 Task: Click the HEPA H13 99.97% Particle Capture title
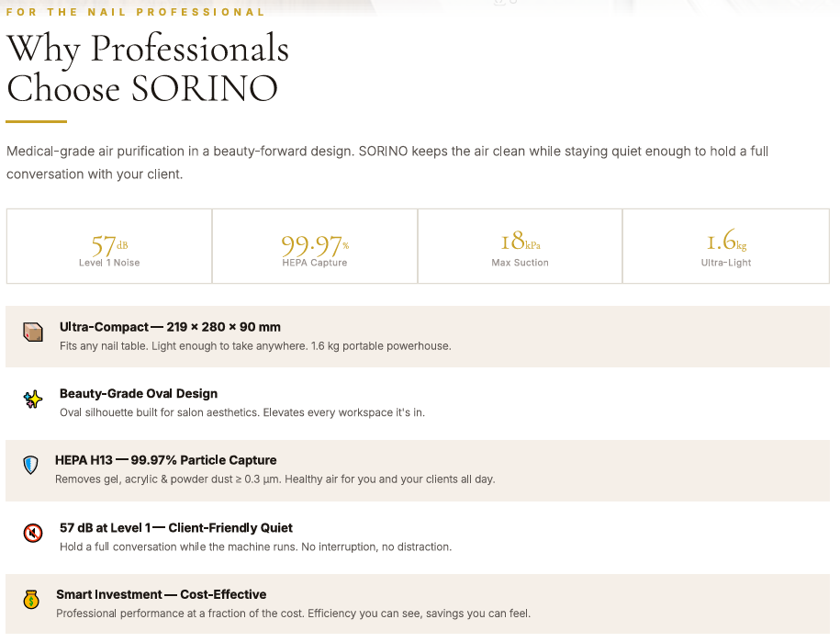[165, 460]
